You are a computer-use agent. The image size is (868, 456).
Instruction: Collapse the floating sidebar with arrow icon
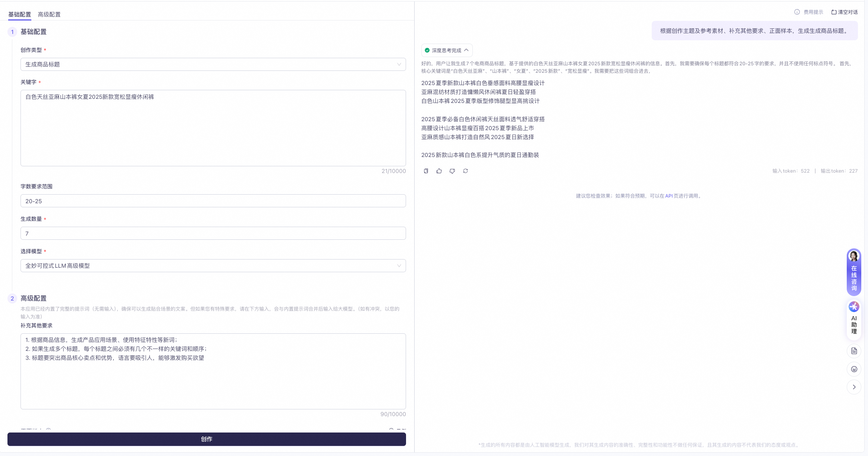854,387
